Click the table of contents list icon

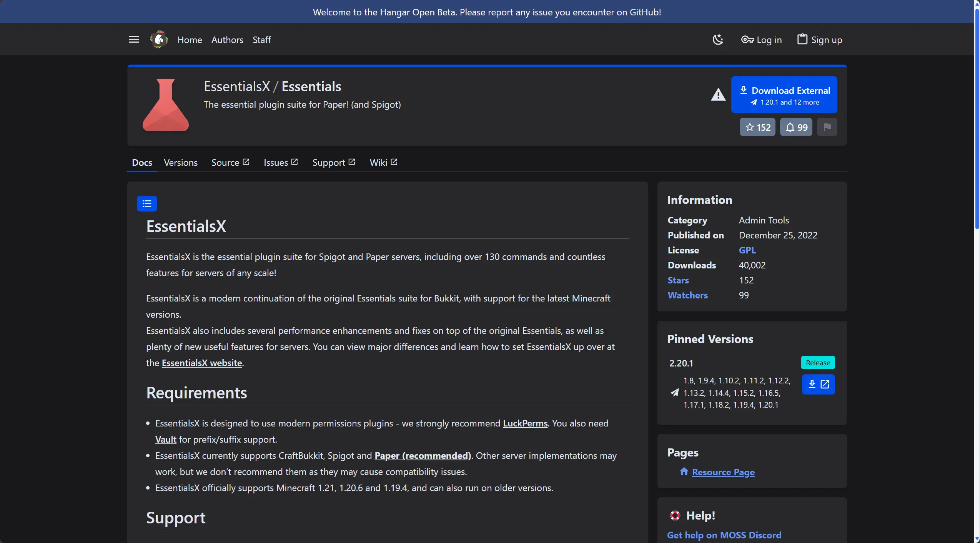pyautogui.click(x=147, y=203)
